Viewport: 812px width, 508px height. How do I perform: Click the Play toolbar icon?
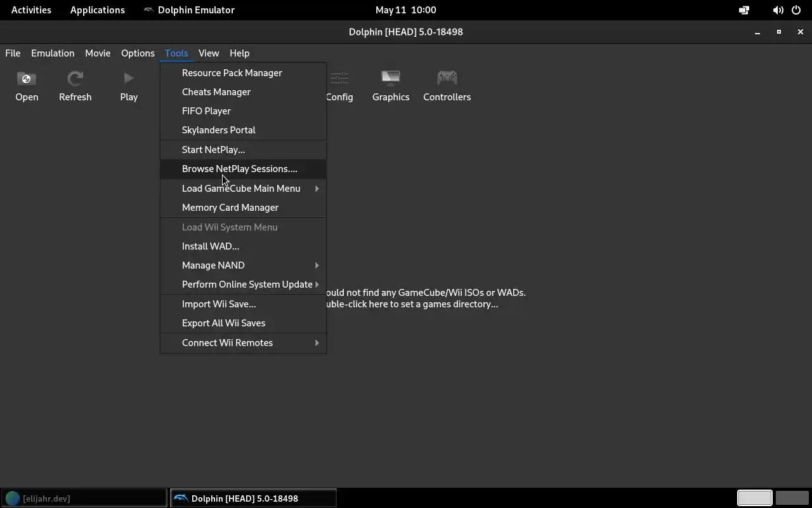[129, 86]
